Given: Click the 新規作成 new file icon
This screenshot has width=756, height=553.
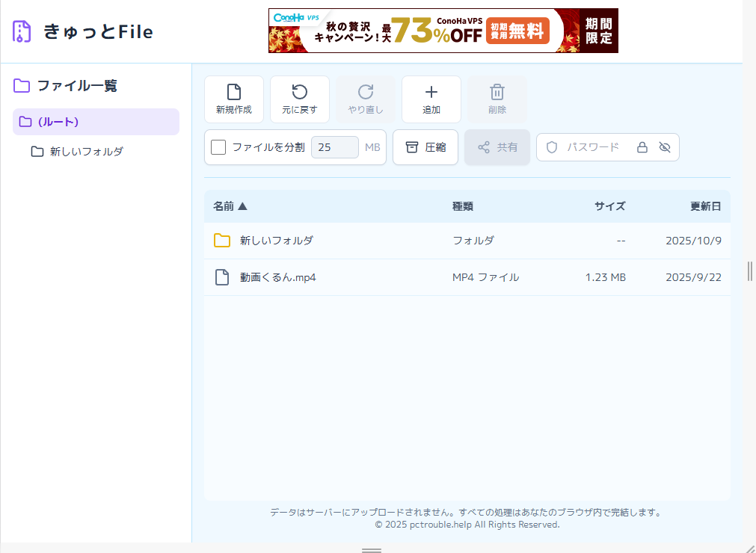Looking at the screenshot, I should pyautogui.click(x=233, y=92).
